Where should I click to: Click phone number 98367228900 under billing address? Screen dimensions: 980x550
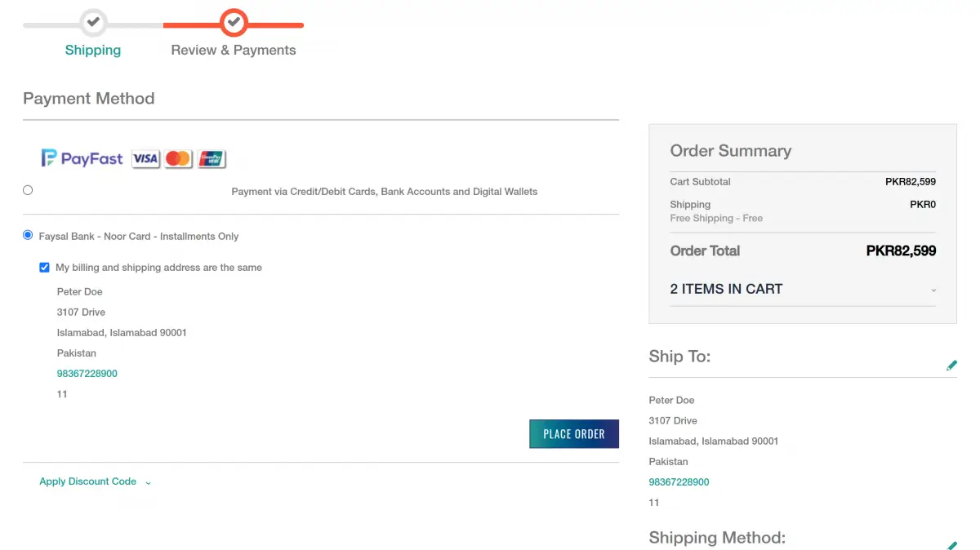87,373
